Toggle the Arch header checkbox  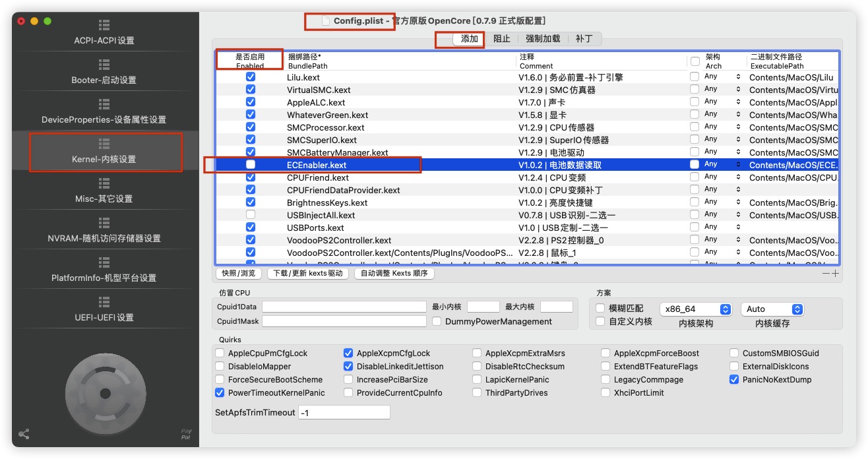click(695, 61)
